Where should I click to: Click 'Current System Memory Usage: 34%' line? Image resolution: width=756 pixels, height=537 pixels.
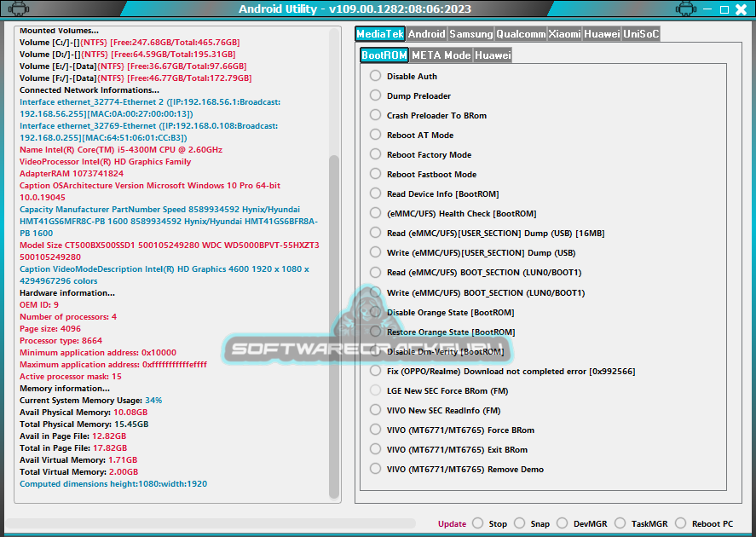tap(90, 401)
